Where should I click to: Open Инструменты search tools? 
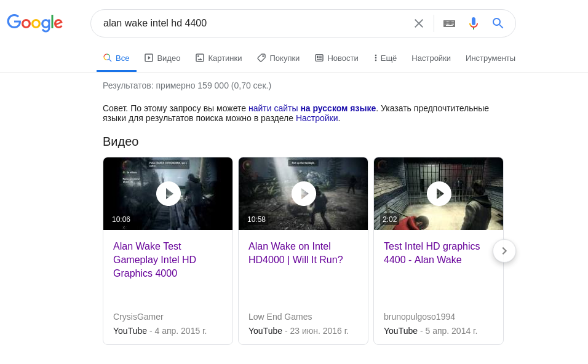[x=490, y=58]
